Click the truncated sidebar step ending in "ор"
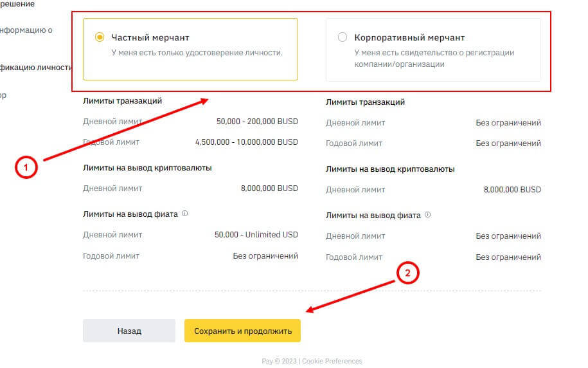The width and height of the screenshot is (588, 368). (3, 95)
